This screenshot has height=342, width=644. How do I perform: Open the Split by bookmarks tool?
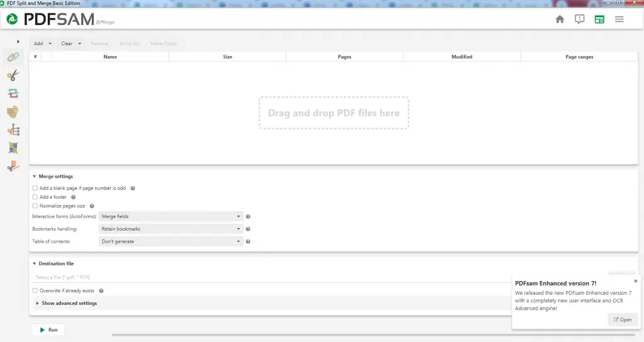(13, 130)
